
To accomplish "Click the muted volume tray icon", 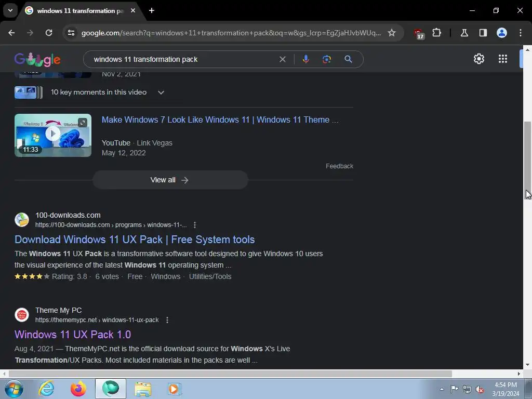I will pyautogui.click(x=480, y=389).
